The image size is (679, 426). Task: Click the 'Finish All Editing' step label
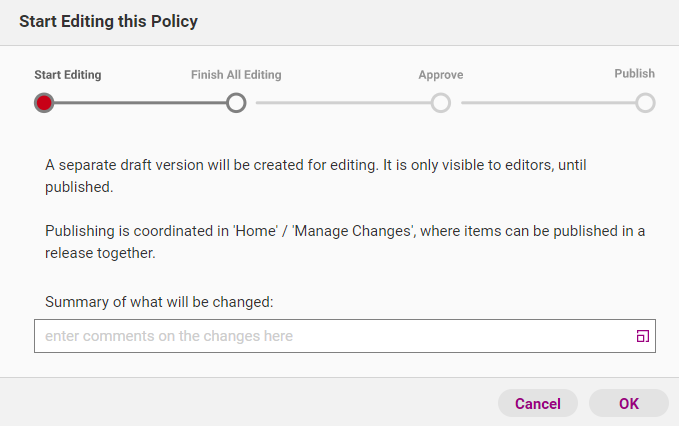point(236,75)
